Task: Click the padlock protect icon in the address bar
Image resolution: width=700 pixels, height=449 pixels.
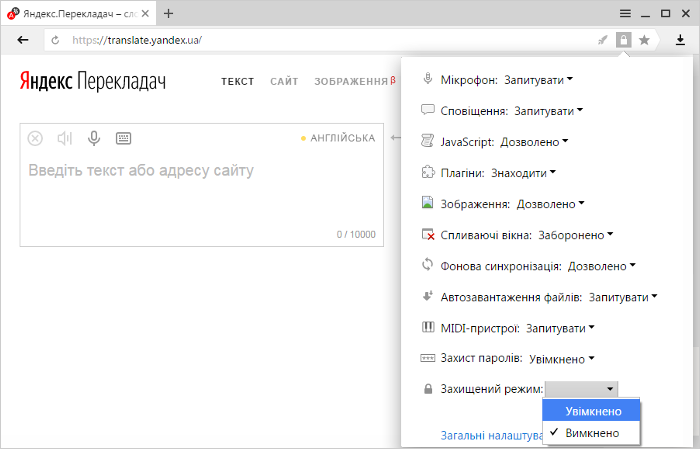Action: click(624, 40)
